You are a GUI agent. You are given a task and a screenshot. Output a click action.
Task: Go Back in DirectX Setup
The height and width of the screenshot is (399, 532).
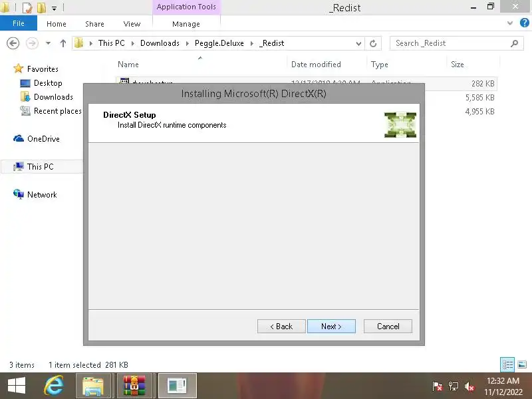pyautogui.click(x=281, y=326)
